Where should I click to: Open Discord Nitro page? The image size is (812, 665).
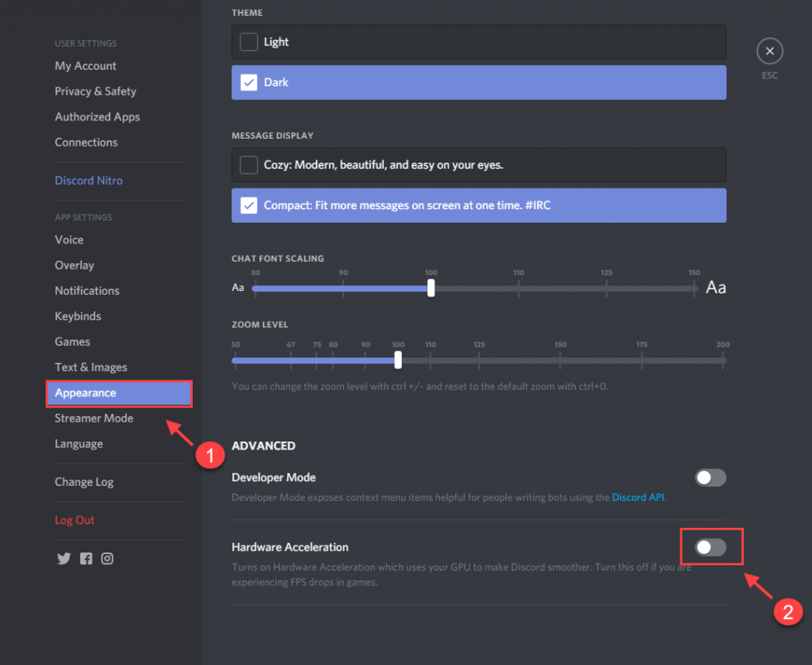coord(89,181)
